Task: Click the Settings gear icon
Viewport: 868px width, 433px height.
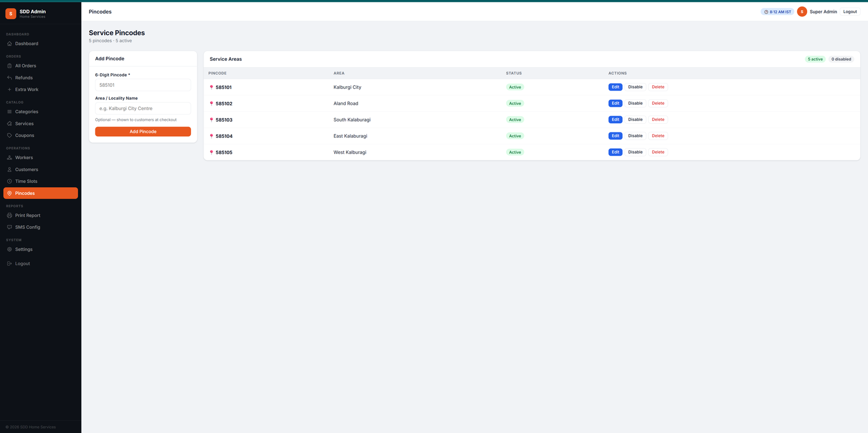Action: pos(9,250)
